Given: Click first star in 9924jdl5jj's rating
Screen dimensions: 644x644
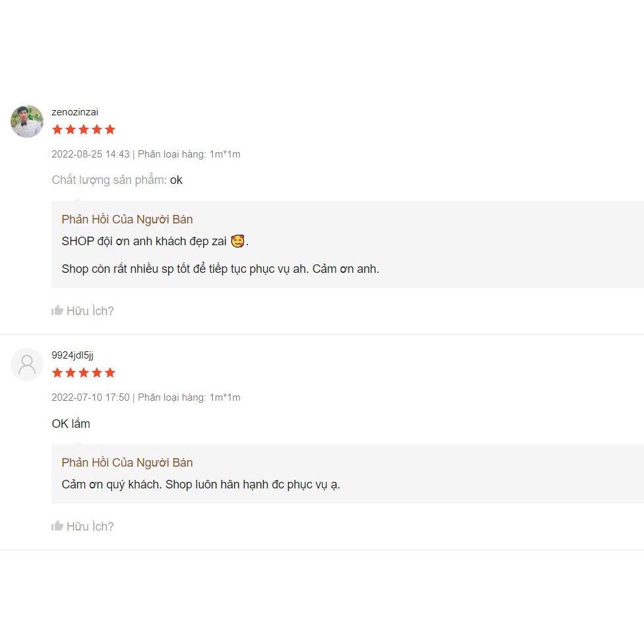Looking at the screenshot, I should [57, 373].
